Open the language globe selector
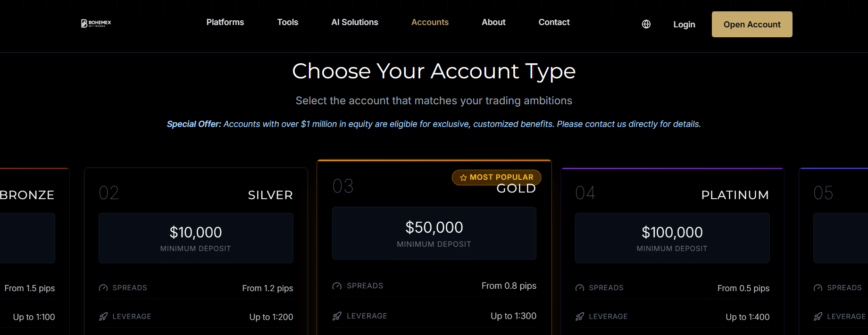 click(646, 24)
